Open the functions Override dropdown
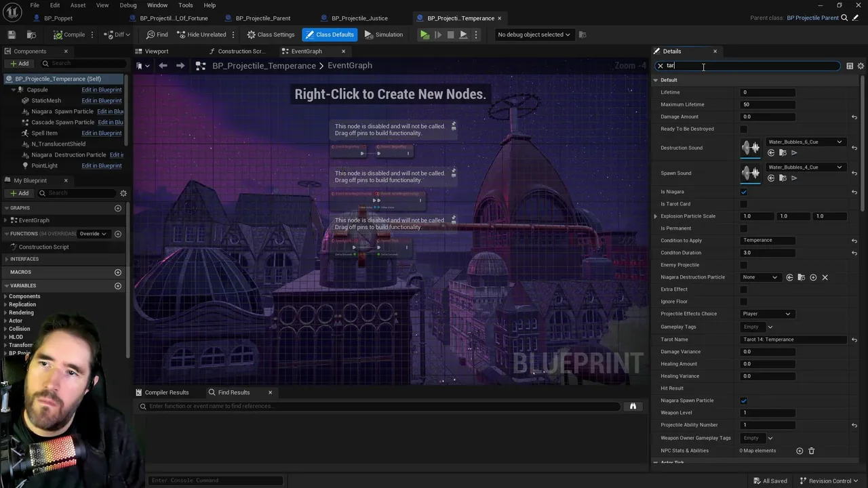This screenshot has width=868, height=488. tap(93, 234)
